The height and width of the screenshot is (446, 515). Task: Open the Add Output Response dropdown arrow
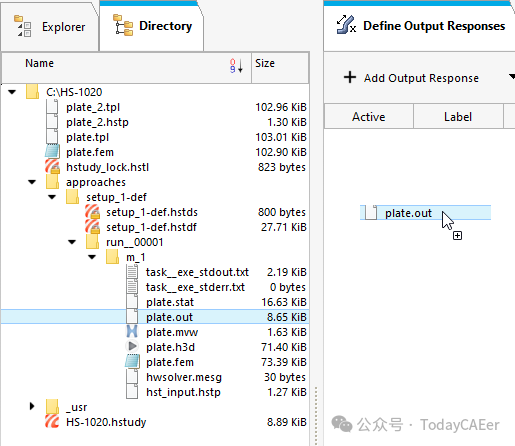point(512,77)
